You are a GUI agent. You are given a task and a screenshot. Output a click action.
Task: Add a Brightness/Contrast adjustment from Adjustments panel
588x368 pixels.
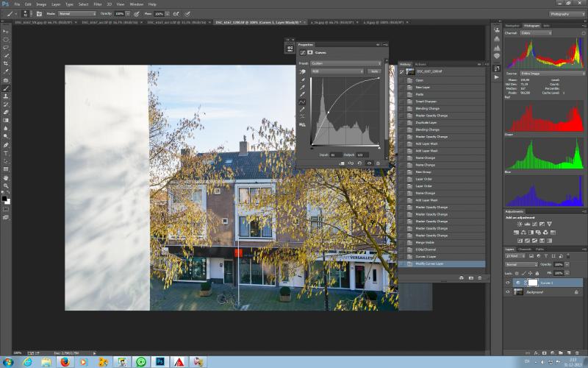click(x=520, y=224)
